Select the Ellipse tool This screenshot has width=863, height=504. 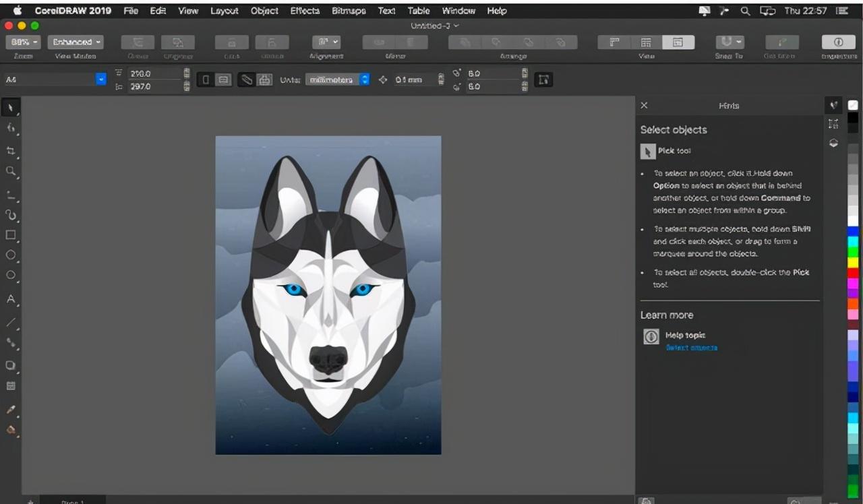click(11, 255)
